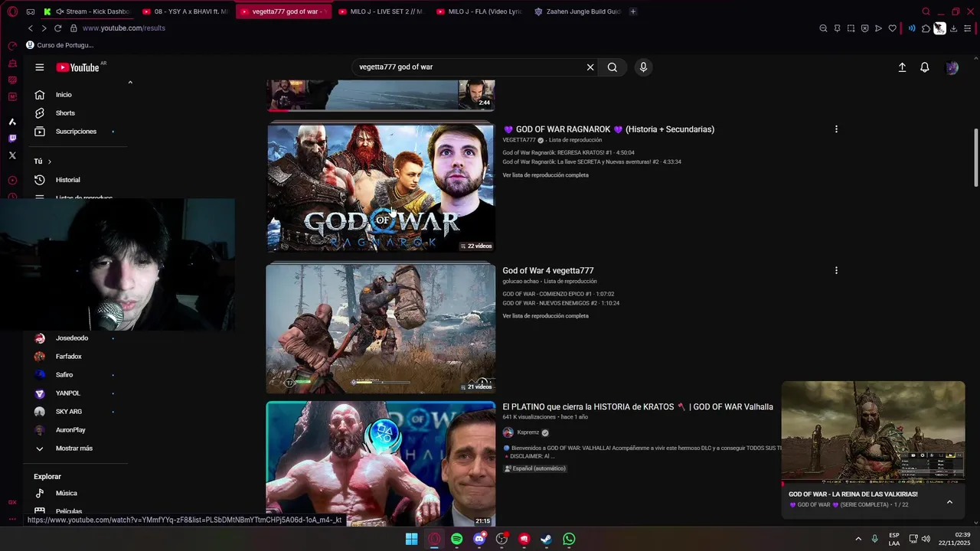
Task: Open the YouTube upload/create button
Action: pyautogui.click(x=902, y=67)
